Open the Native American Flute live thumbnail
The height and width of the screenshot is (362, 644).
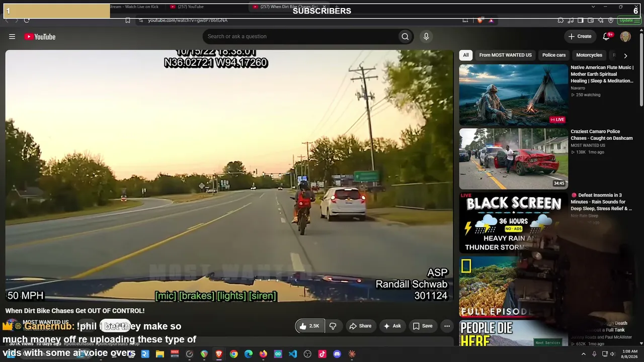513,95
